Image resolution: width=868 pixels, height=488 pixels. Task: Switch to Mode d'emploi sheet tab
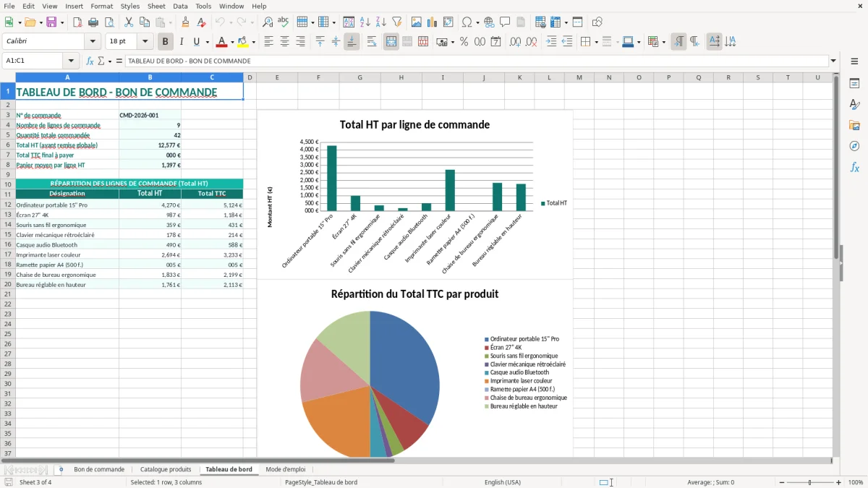286,469
